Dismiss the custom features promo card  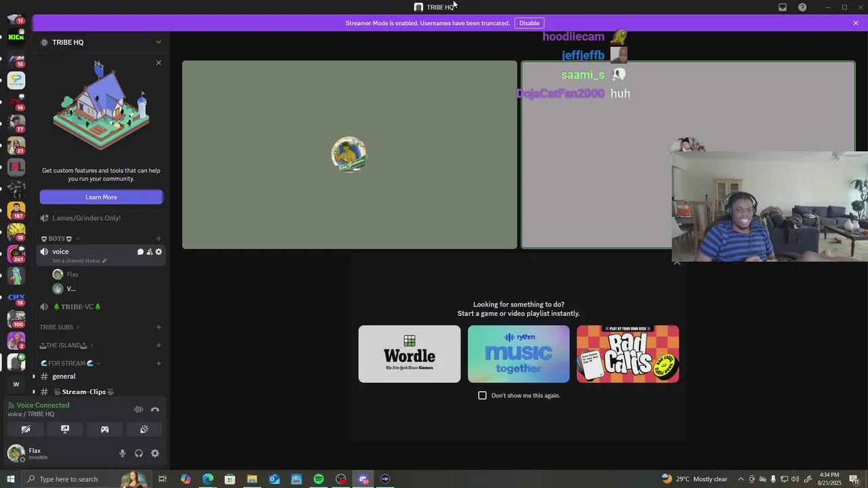(x=159, y=63)
